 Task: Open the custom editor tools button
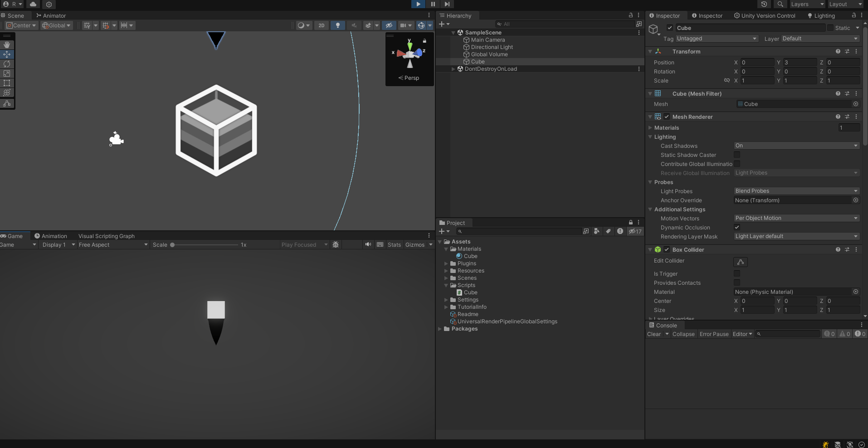(x=7, y=103)
